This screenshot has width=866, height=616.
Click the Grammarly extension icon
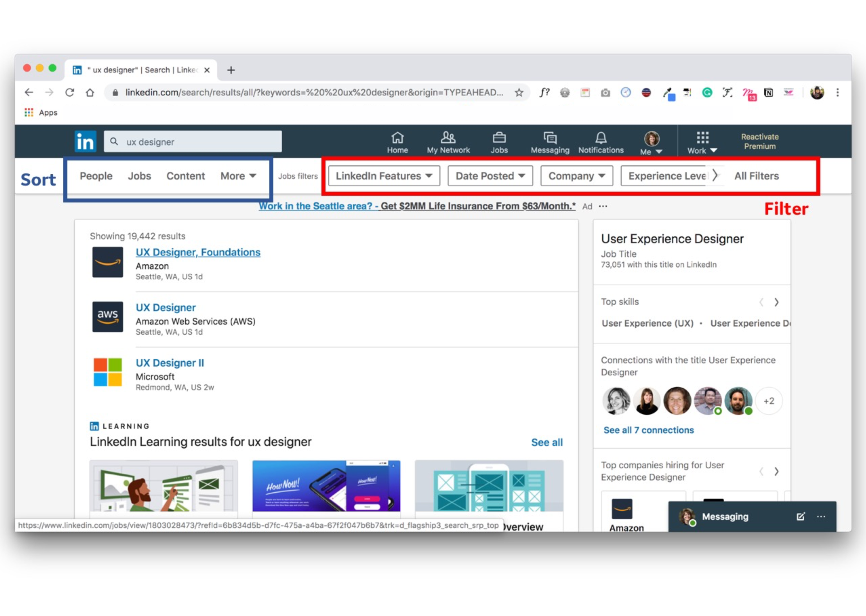(x=707, y=92)
